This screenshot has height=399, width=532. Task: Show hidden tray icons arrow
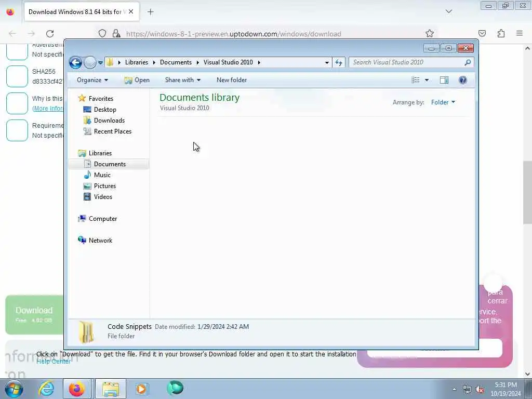[x=454, y=390]
